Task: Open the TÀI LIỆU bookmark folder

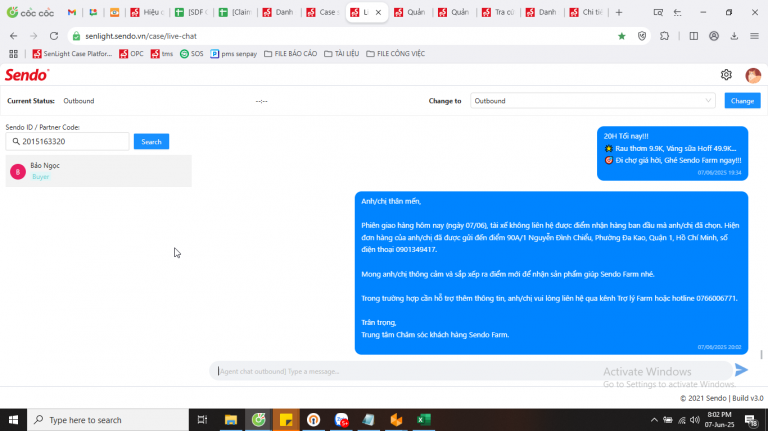Action: (341, 54)
